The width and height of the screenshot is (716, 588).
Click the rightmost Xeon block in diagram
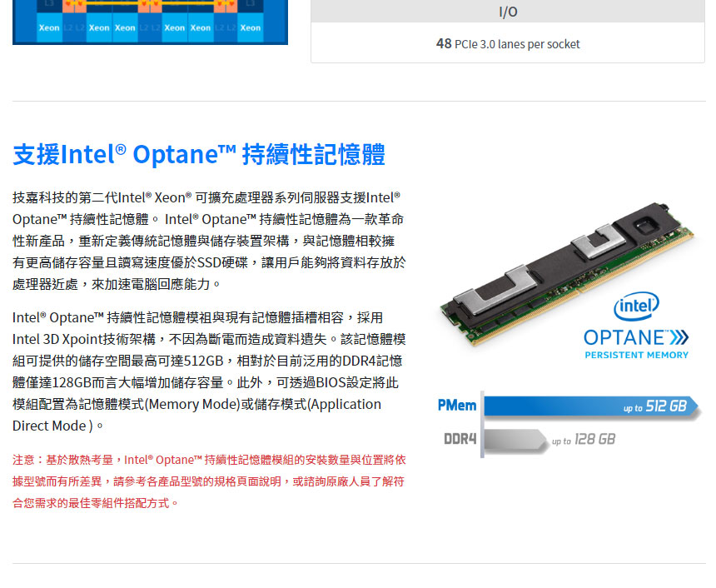(x=251, y=27)
